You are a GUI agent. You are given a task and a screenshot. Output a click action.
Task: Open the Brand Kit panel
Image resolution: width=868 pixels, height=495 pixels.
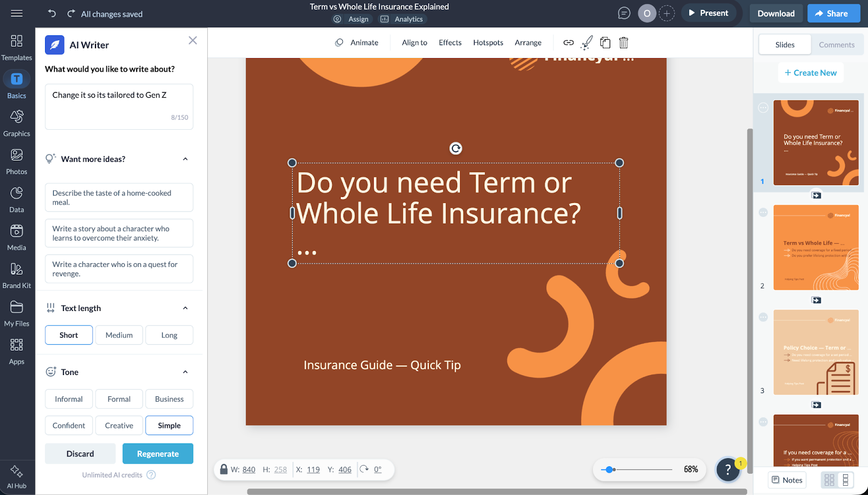(x=17, y=274)
